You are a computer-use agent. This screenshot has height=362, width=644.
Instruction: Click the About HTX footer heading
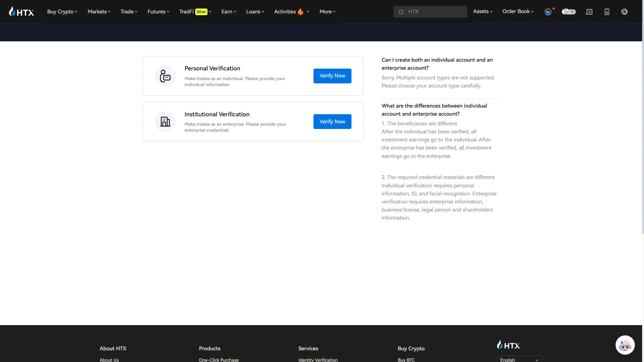click(x=113, y=349)
